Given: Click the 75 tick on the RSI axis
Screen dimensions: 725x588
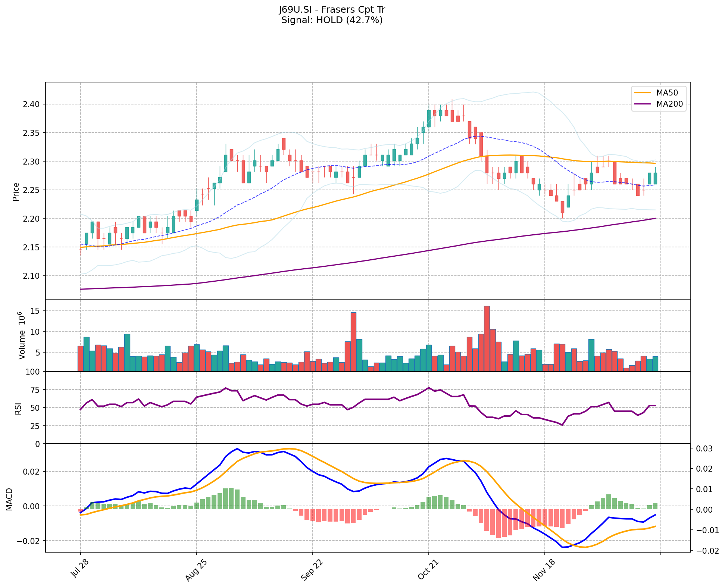Looking at the screenshot, I should coord(34,390).
